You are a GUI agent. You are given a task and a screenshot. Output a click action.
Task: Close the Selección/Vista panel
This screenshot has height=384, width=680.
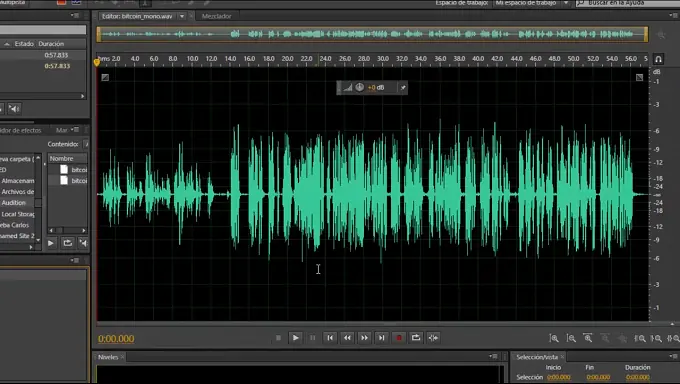[x=562, y=357]
